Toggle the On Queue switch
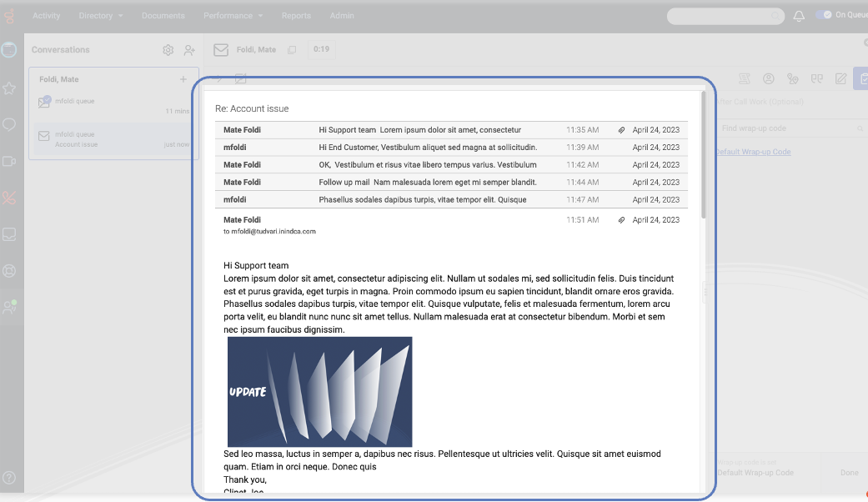 [825, 14]
